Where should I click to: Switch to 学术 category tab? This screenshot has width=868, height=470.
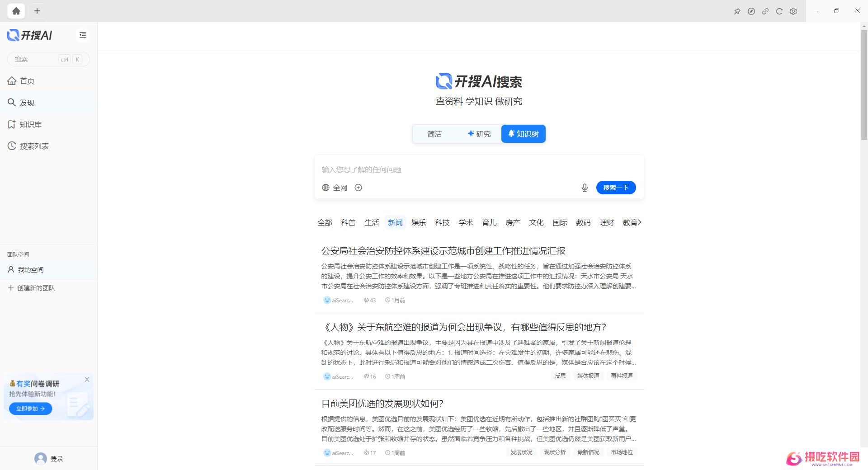point(466,222)
